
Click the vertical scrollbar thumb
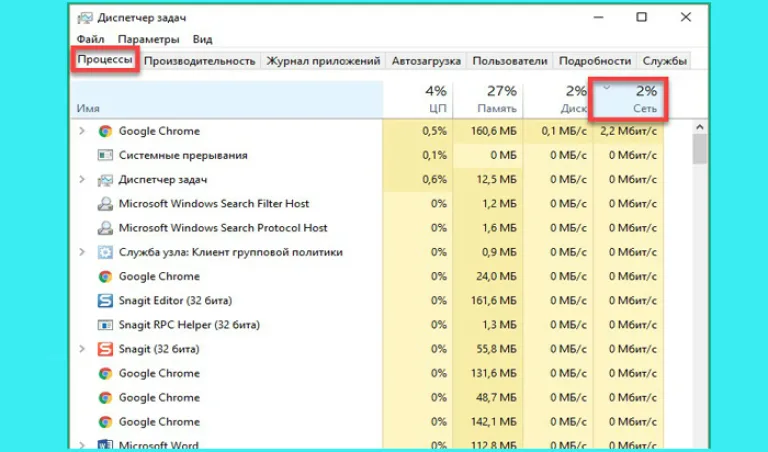pyautogui.click(x=700, y=149)
